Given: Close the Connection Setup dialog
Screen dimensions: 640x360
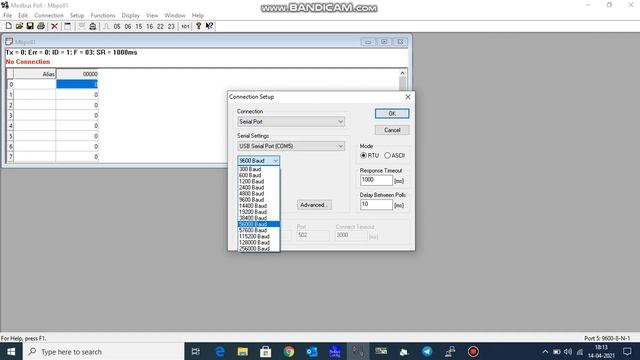Looking at the screenshot, I should click(408, 97).
